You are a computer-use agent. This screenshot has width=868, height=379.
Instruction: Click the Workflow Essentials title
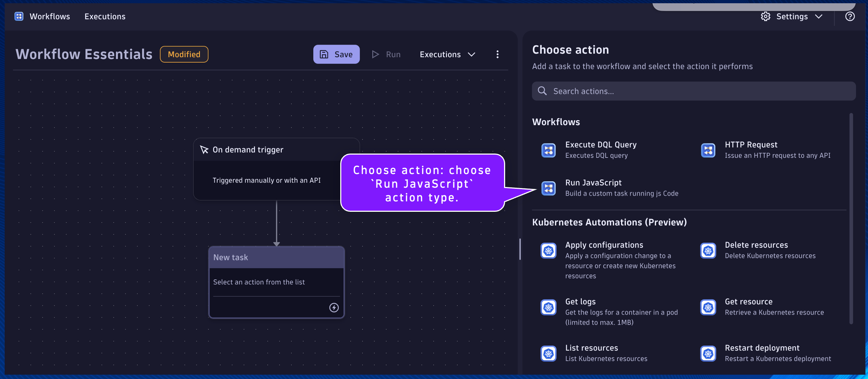pyautogui.click(x=84, y=54)
